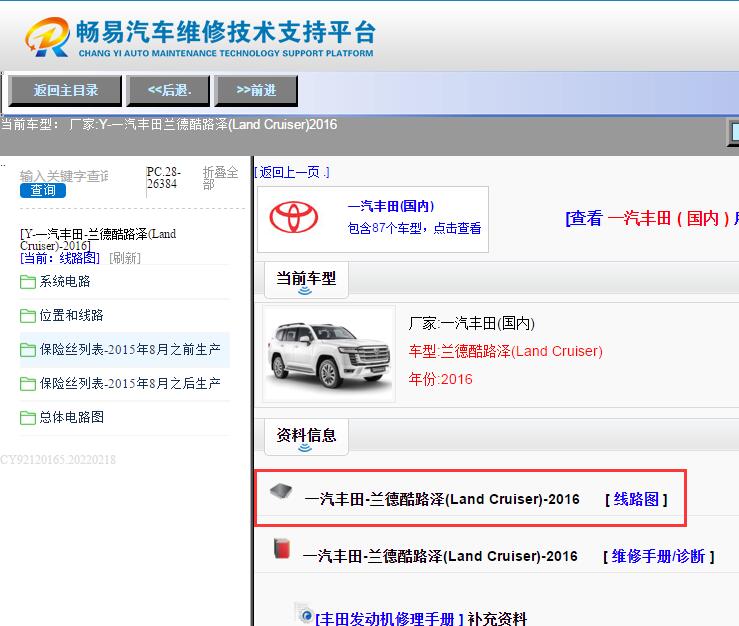Viewport: 739px width, 626px height.
Task: Click 车型:兰德酷路泽(Land Cruiser) text
Action: (x=506, y=351)
